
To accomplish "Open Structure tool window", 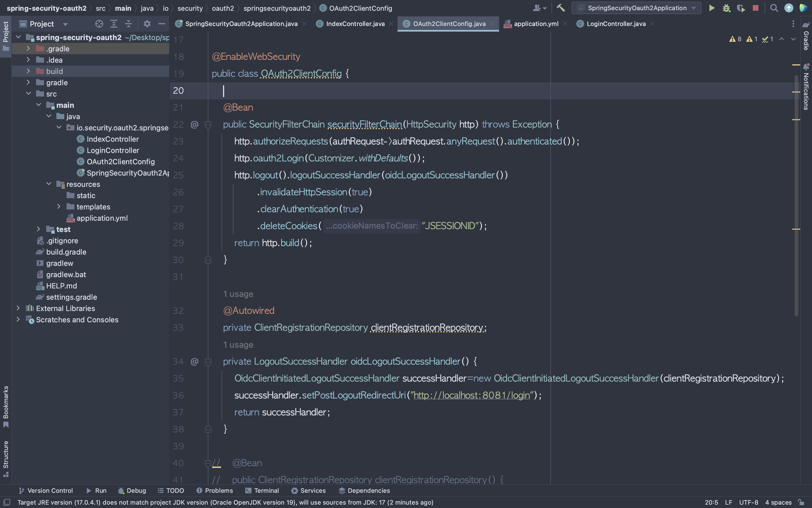I will [6, 459].
